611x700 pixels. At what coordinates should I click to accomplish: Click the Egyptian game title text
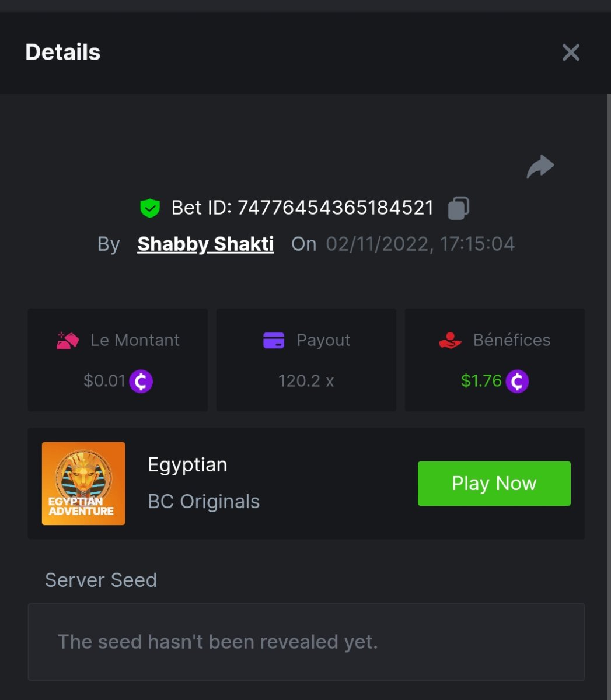187,465
